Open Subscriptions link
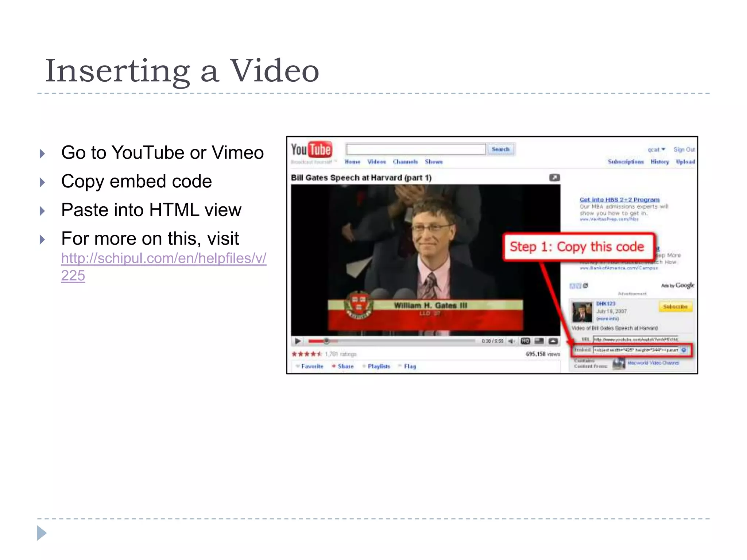 pos(626,162)
